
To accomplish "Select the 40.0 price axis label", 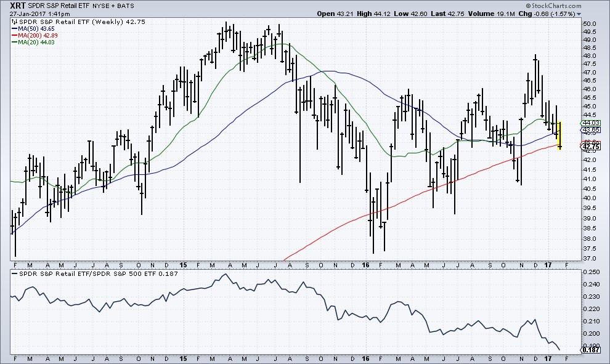I will point(590,198).
